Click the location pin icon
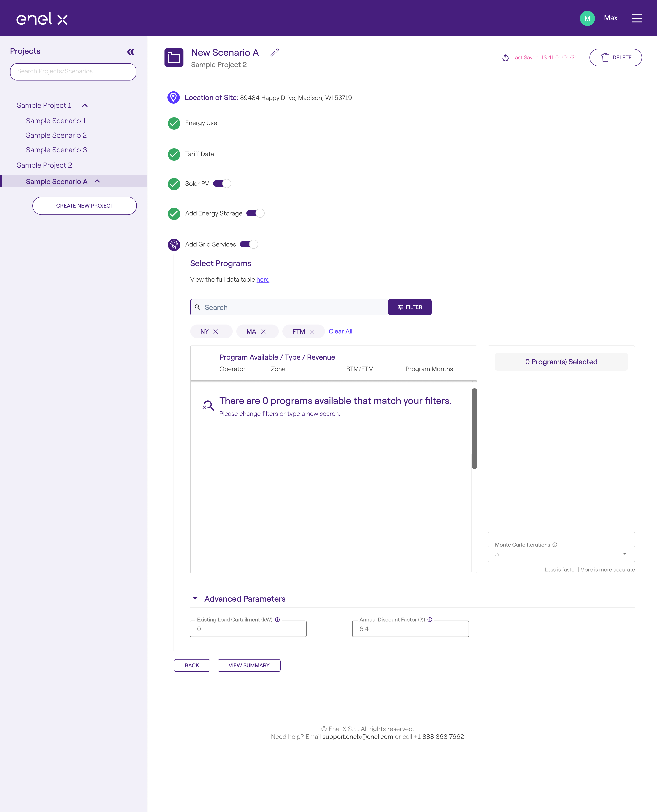657x812 pixels. [173, 97]
